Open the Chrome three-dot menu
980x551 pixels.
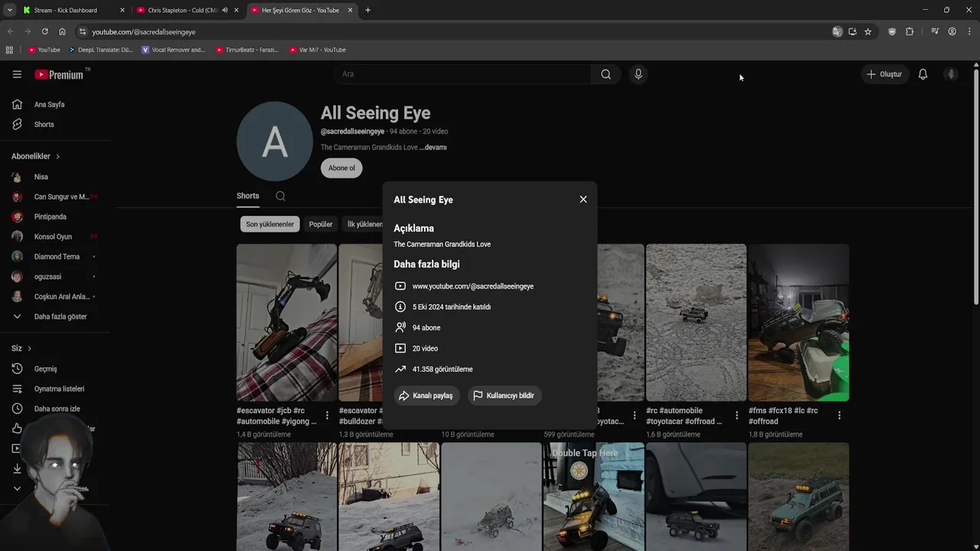click(x=970, y=31)
